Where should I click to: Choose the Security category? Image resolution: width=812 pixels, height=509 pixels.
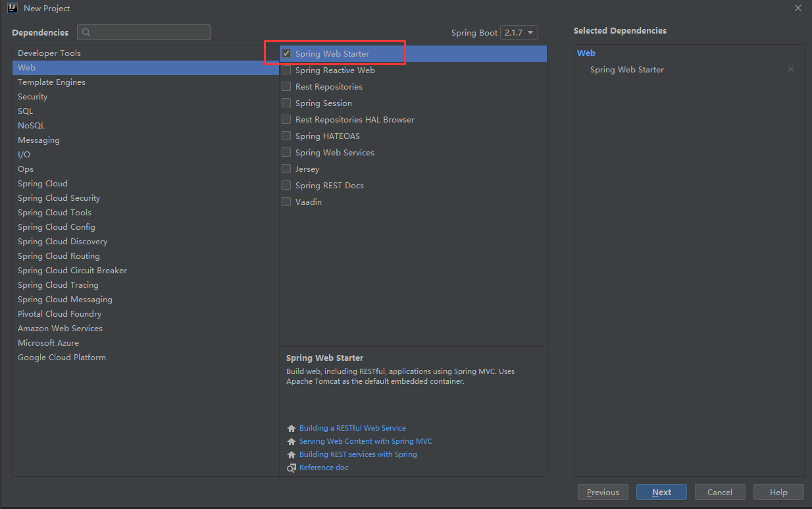pyautogui.click(x=145, y=97)
